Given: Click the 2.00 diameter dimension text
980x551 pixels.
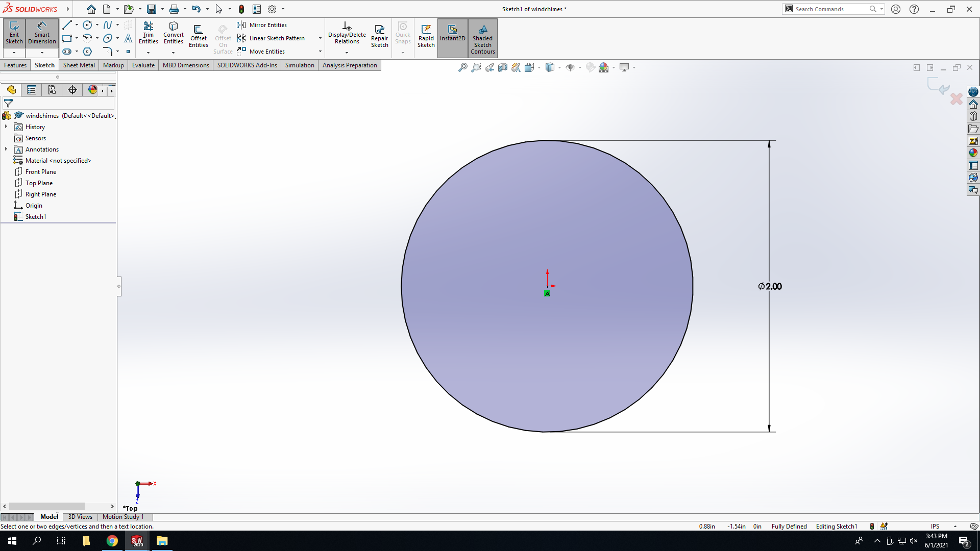Looking at the screenshot, I should [770, 287].
